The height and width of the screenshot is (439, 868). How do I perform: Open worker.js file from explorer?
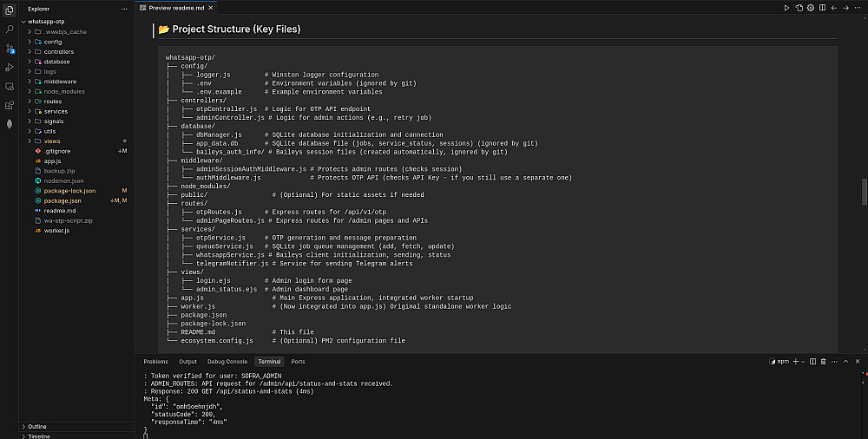click(x=56, y=230)
